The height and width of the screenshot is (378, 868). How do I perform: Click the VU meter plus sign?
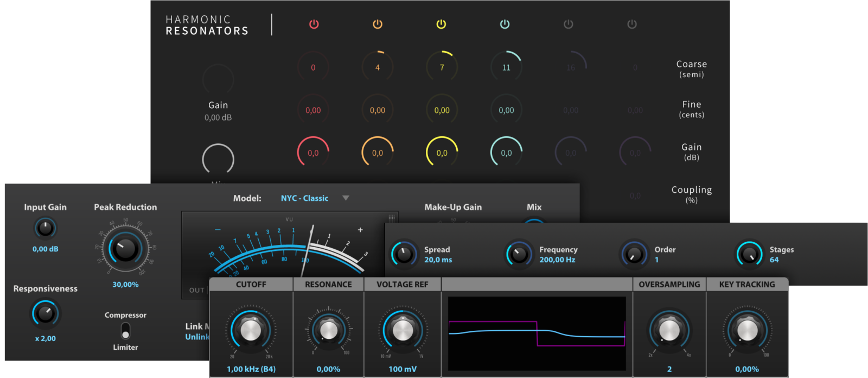(360, 230)
